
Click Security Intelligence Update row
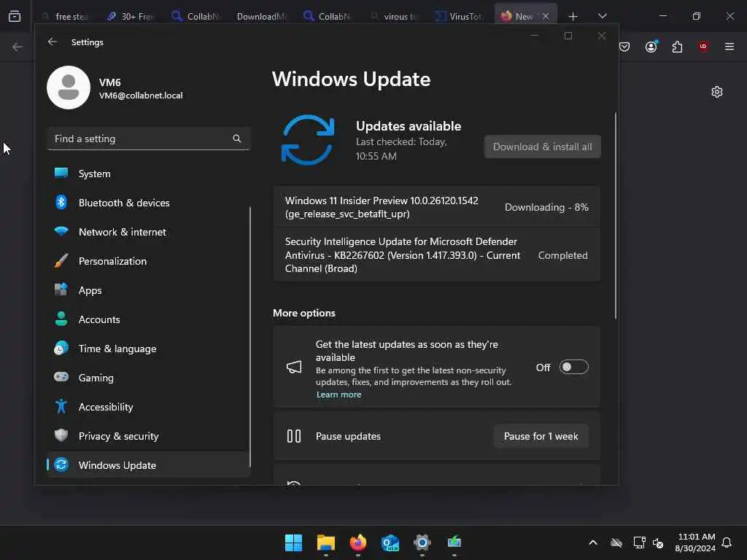(436, 255)
